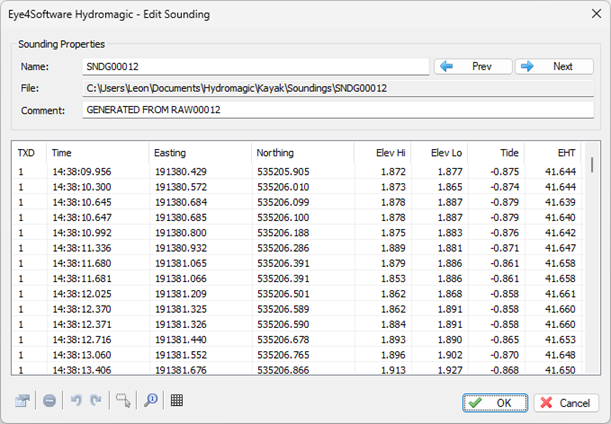Confirm edits with the OK button
611x424 pixels.
pos(494,402)
